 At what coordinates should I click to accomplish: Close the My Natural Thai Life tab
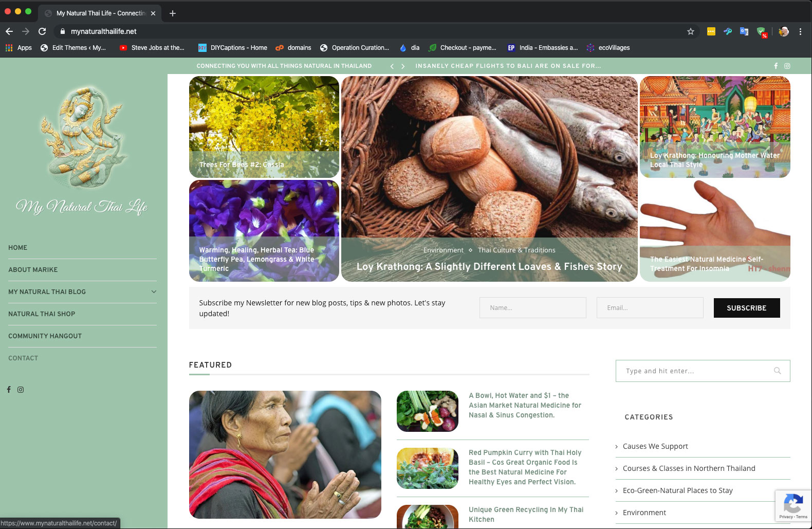click(153, 13)
